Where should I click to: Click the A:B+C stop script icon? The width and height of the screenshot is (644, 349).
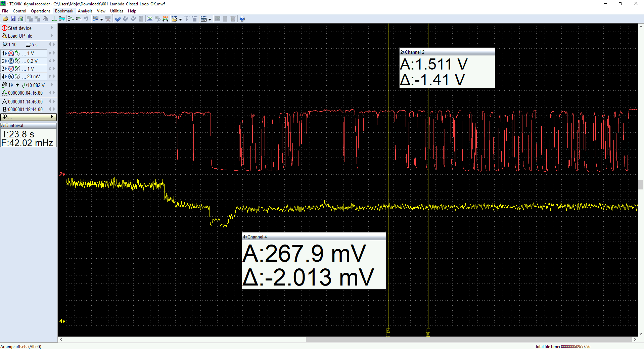194,19
